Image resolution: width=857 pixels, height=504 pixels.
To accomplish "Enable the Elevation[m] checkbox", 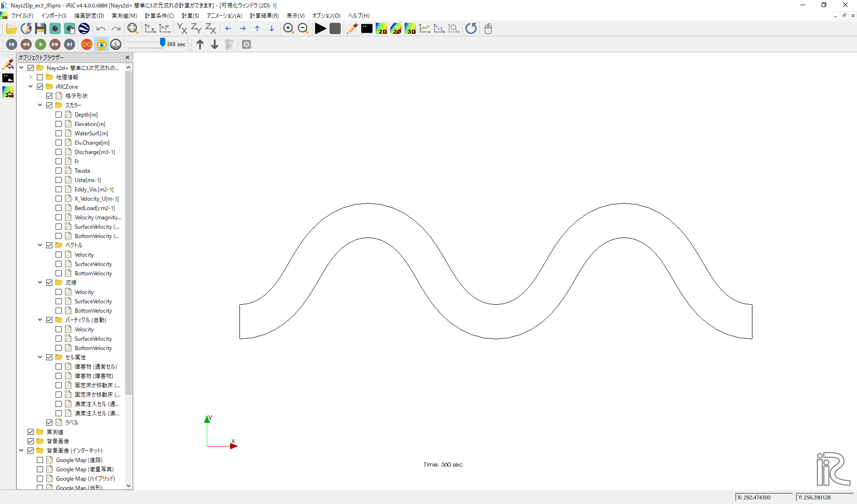I will 58,124.
